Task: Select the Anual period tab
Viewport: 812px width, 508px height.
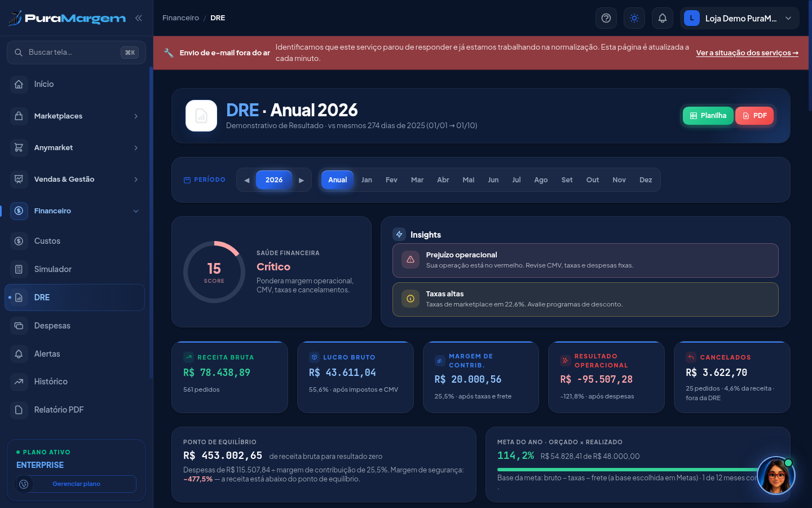Action: click(338, 180)
